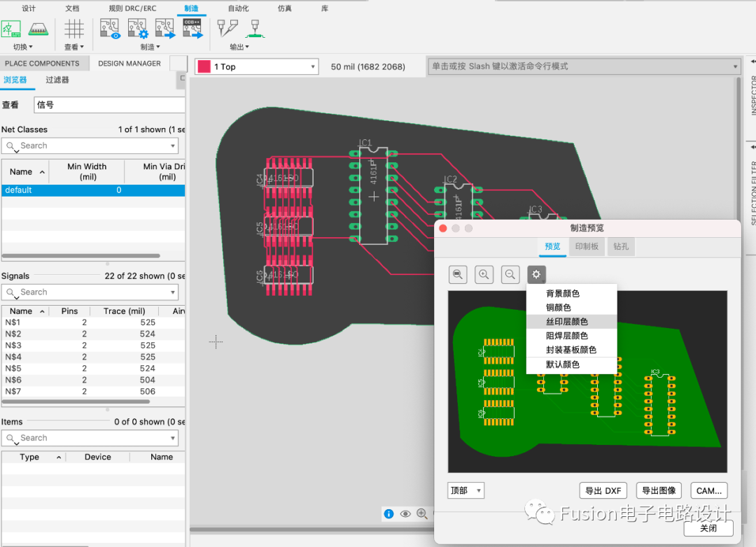Viewport: 756px width, 547px height.
Task: Click the ODB++ export icon
Action: coord(192,29)
